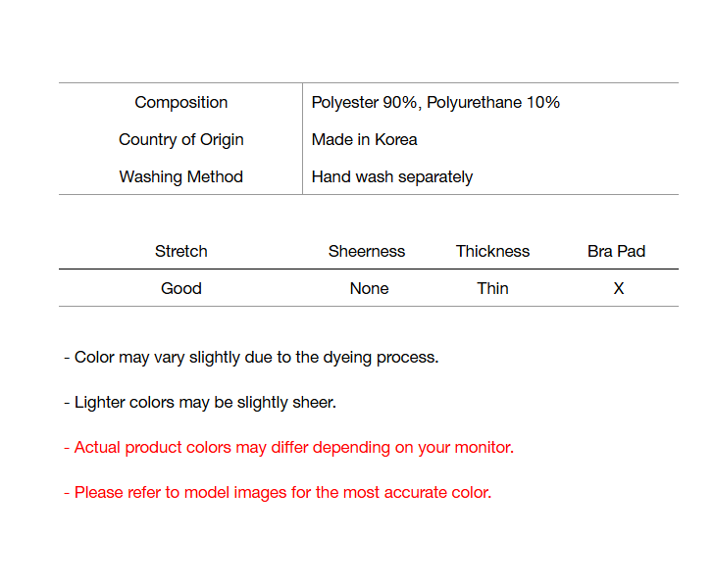Click the Composition label
This screenshot has width=714, height=588.
pos(180,102)
